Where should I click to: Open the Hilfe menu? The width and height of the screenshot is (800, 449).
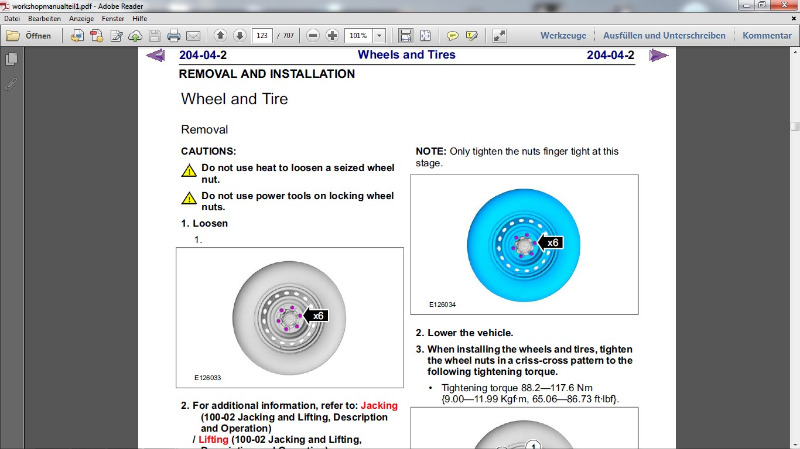pos(140,18)
